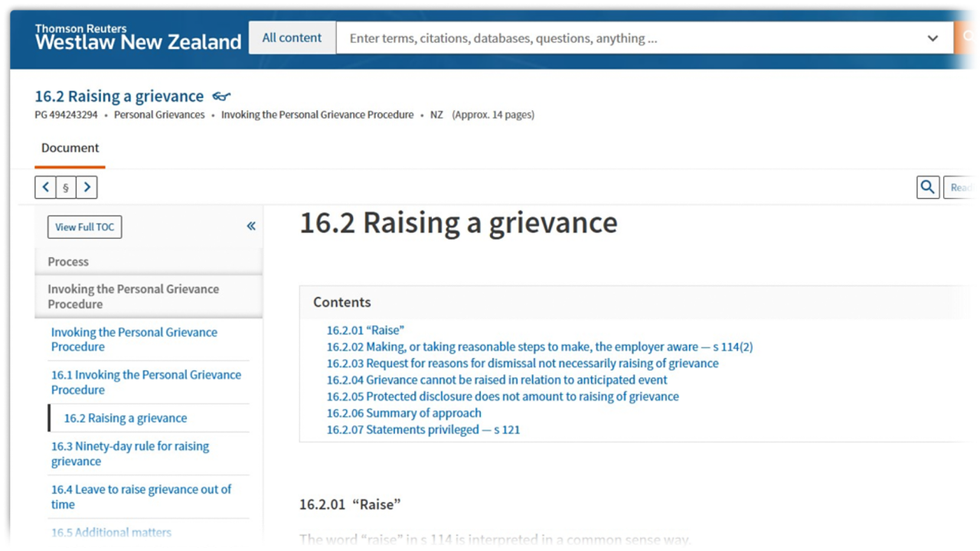980x551 pixels.
Task: Open the All content dropdown
Action: pyautogui.click(x=292, y=37)
